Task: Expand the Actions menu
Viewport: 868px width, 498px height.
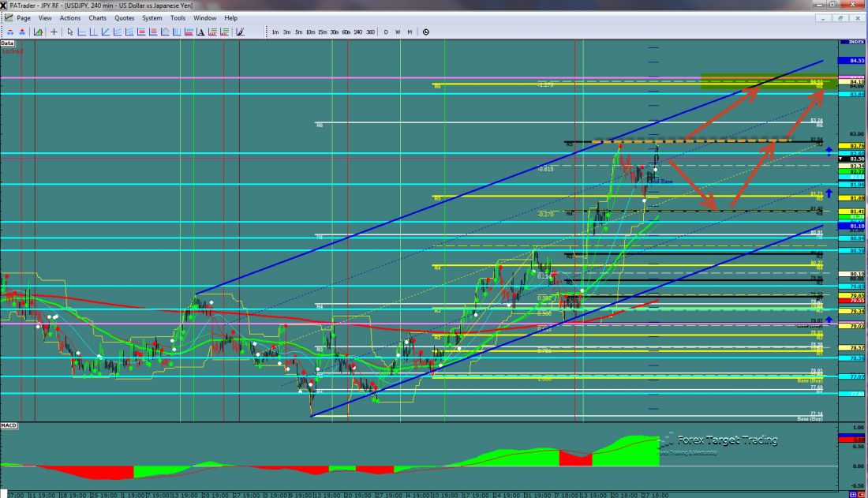Action: click(70, 17)
